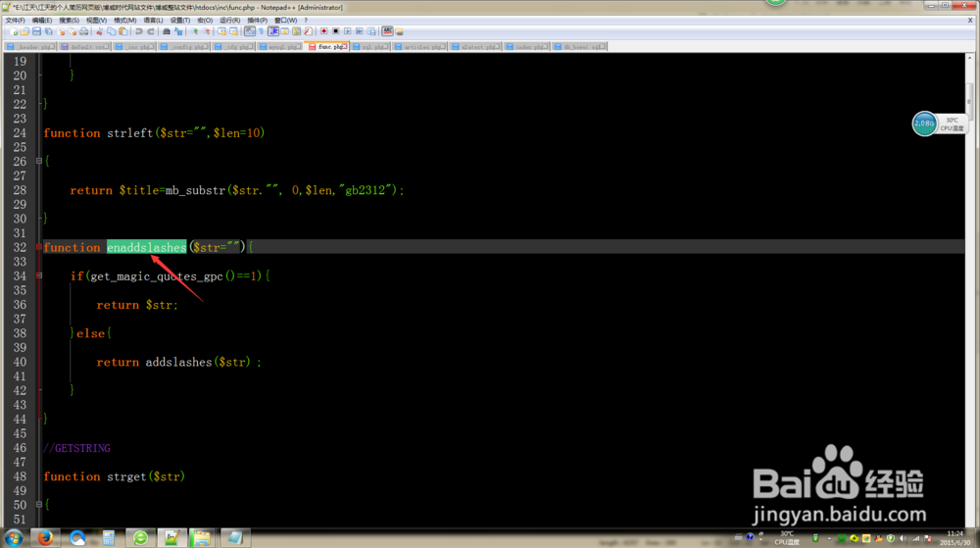This screenshot has width=980, height=548.
Task: Toggle word wrap toolbar button
Action: point(249,31)
